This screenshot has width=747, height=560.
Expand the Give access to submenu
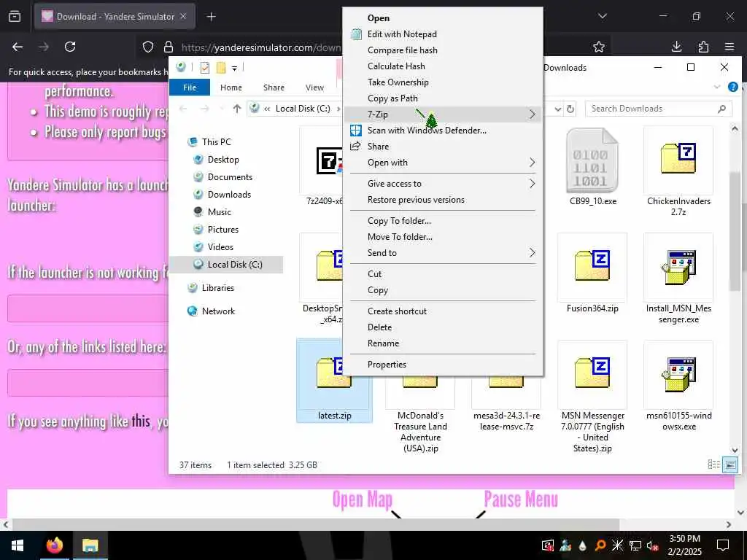(443, 184)
